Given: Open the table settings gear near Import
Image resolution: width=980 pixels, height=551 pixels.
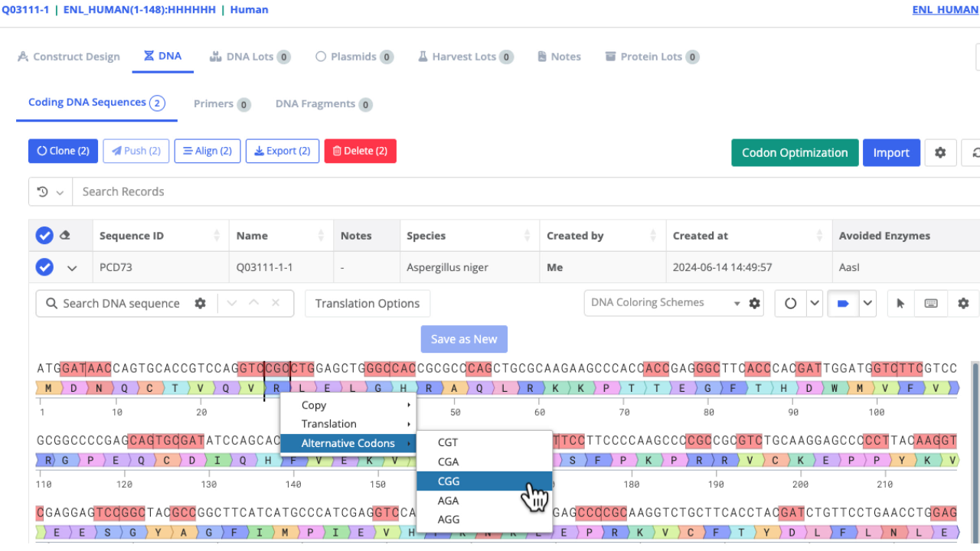Looking at the screenshot, I should [x=940, y=152].
